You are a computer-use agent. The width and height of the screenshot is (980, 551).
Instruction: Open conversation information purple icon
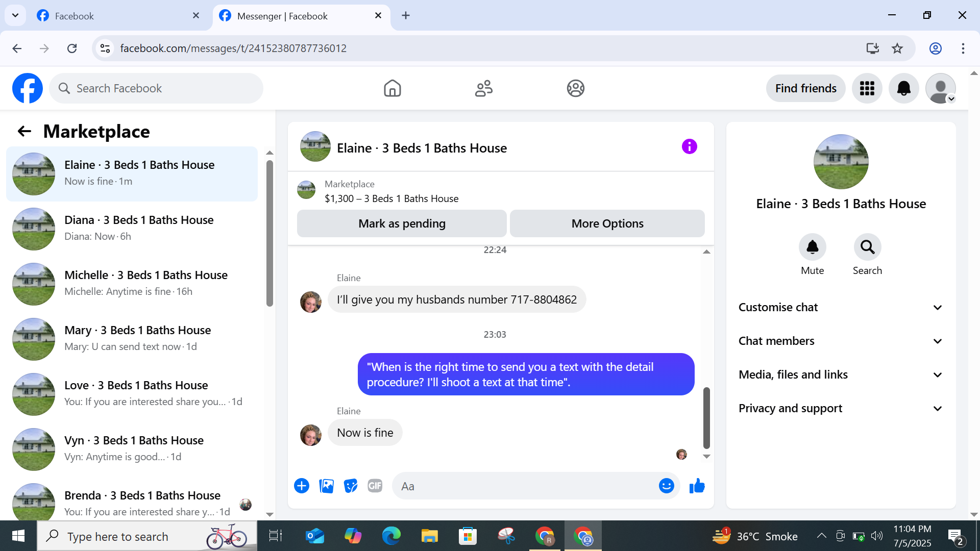[x=689, y=147]
